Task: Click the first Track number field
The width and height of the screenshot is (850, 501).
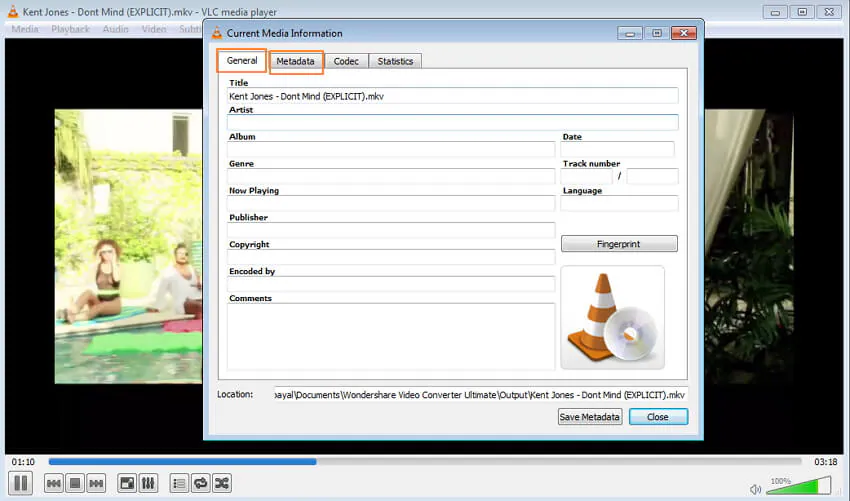Action: coord(587,176)
